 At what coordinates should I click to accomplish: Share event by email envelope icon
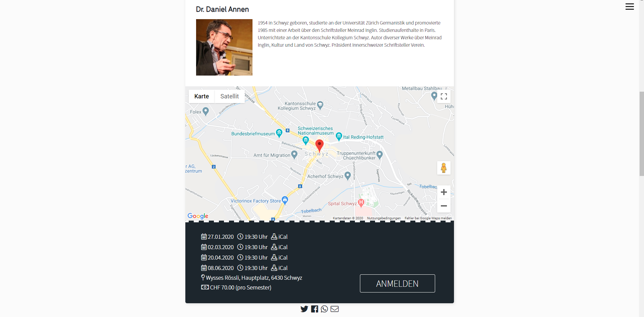click(x=334, y=309)
